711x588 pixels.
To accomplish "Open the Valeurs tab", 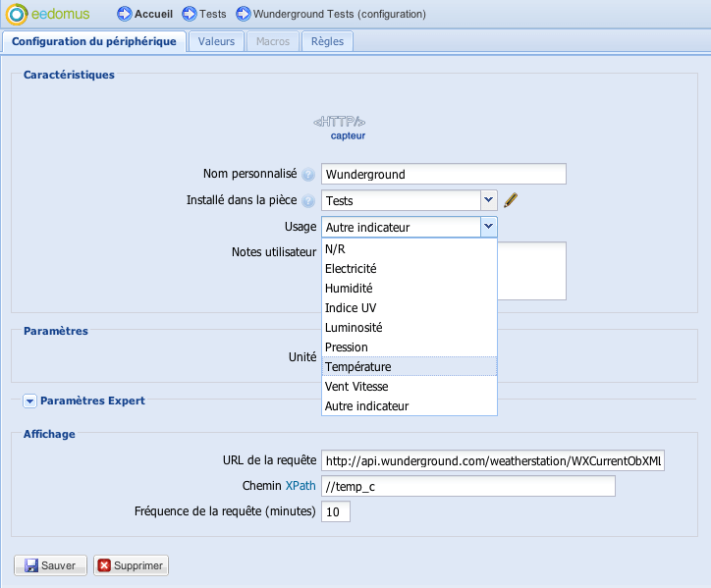I will pos(216,41).
